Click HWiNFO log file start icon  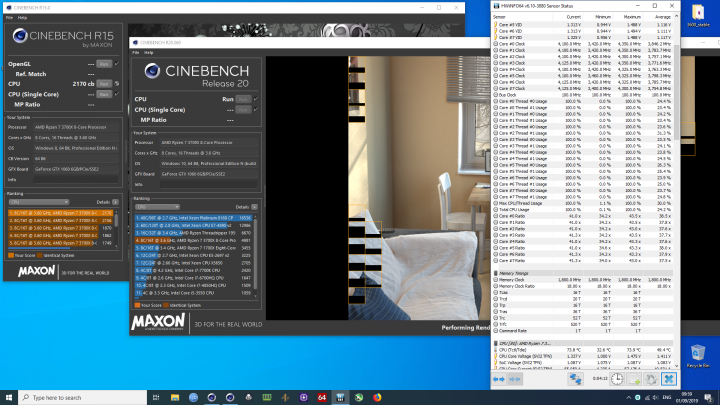tap(634, 379)
